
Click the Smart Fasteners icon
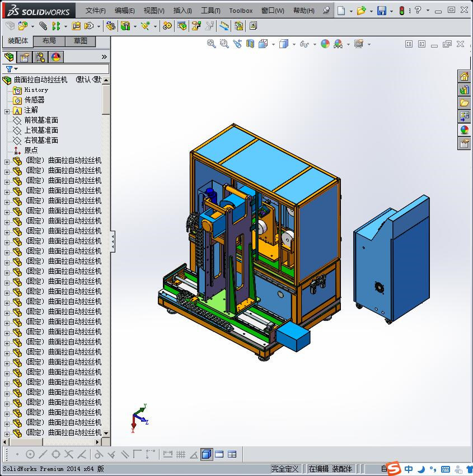(x=76, y=26)
